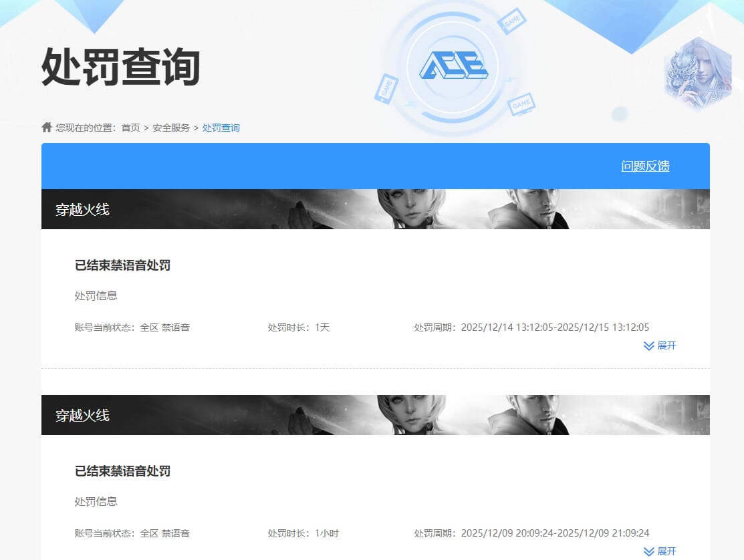Open the 首页 breadcrumb link
Image resolution: width=744 pixels, height=560 pixels.
click(x=130, y=128)
